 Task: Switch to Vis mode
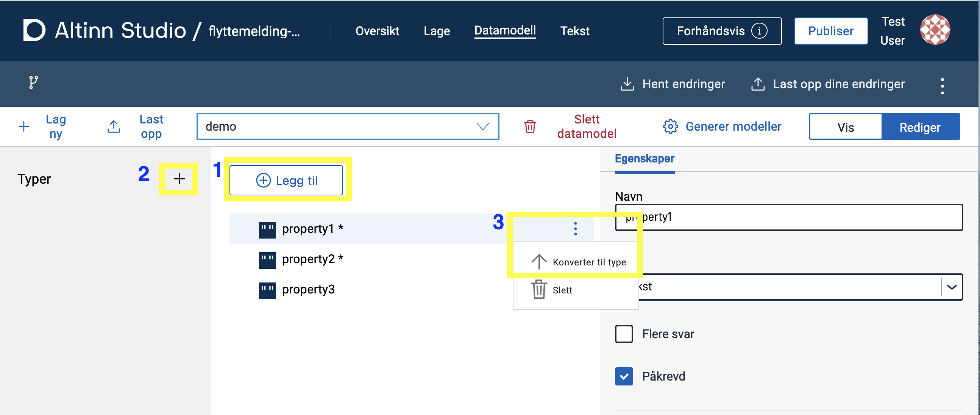(x=845, y=127)
